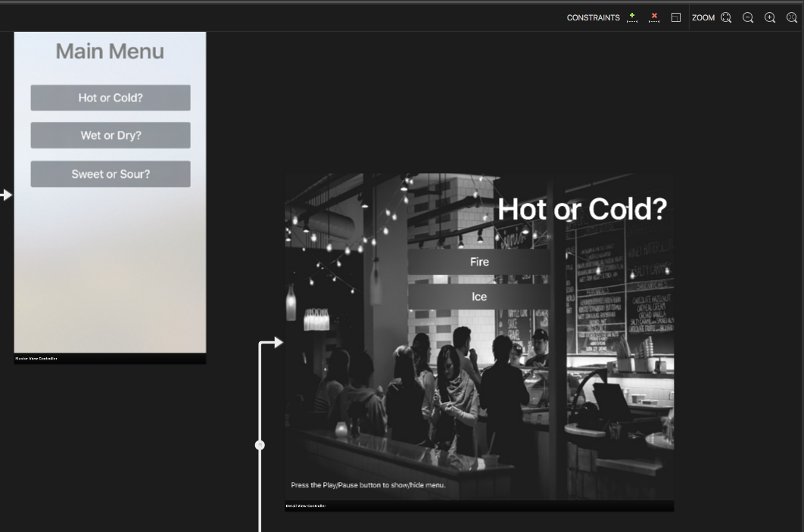
Task: Click the Detail View Controller scene label
Action: [x=306, y=505]
